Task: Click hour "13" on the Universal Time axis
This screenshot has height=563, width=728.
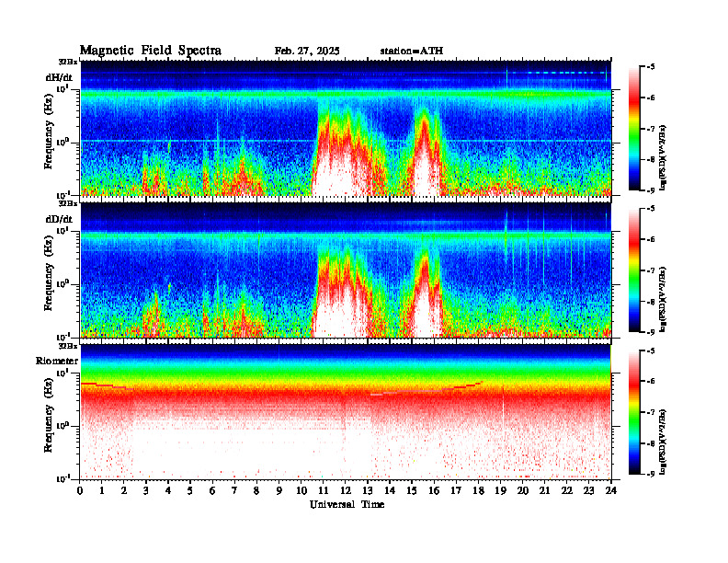Action: [x=368, y=490]
